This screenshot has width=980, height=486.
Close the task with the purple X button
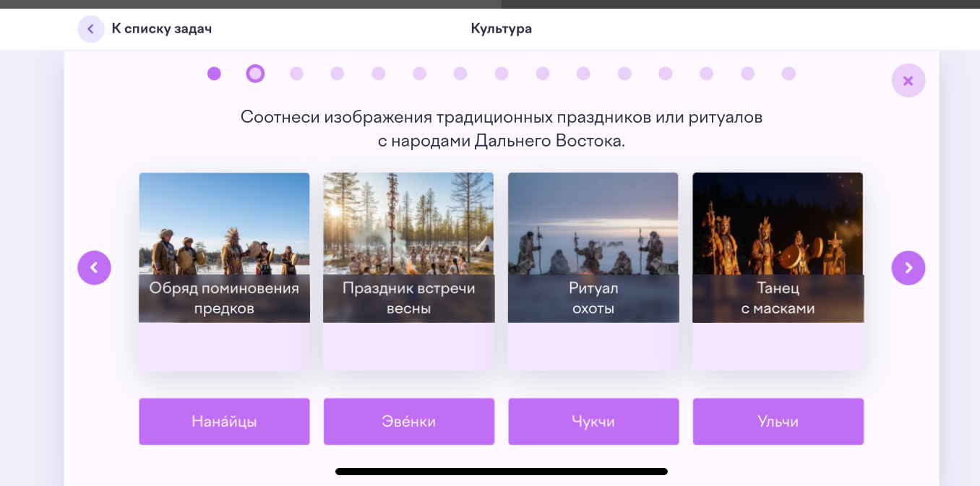pos(908,81)
